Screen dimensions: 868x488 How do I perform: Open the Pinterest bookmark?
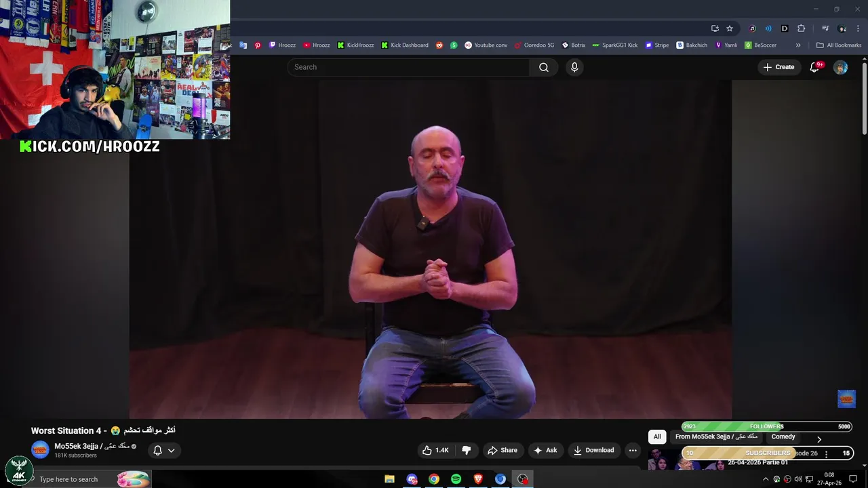(258, 45)
